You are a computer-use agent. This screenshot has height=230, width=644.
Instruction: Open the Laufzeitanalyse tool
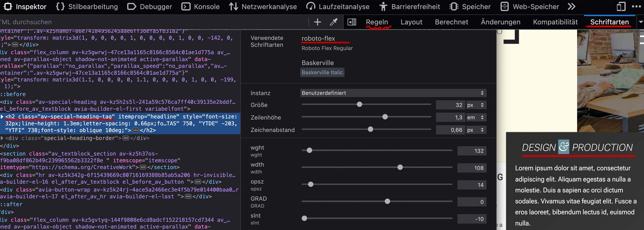(338, 7)
